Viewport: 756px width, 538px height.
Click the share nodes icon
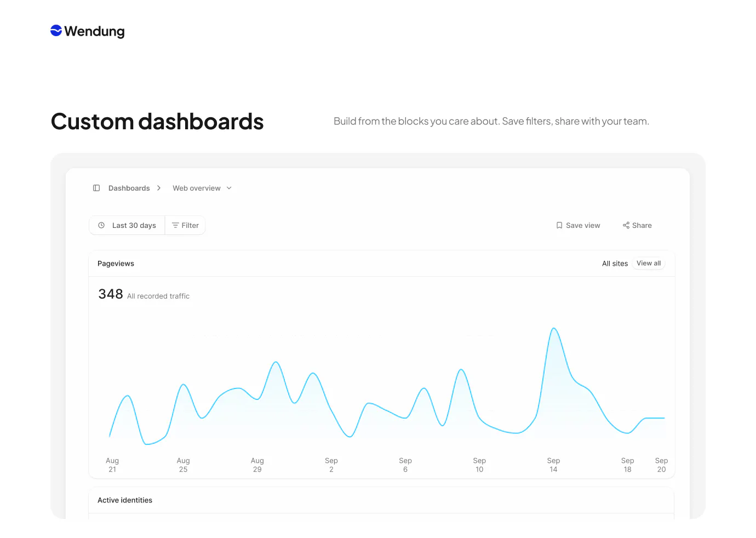626,225
